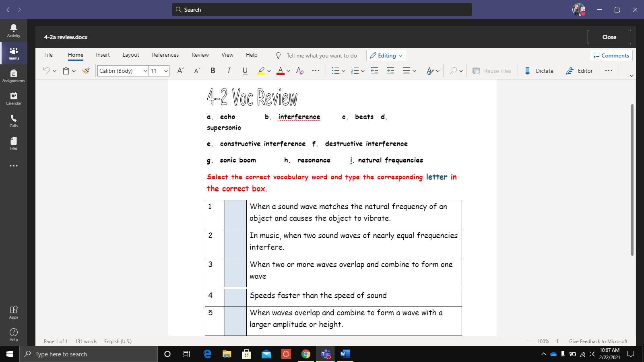Open more apps ellipsis in Teams sidebar

click(13, 166)
